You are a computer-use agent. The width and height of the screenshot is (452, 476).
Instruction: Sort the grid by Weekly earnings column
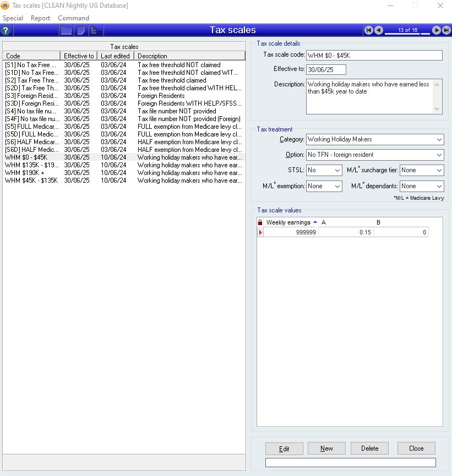click(288, 222)
